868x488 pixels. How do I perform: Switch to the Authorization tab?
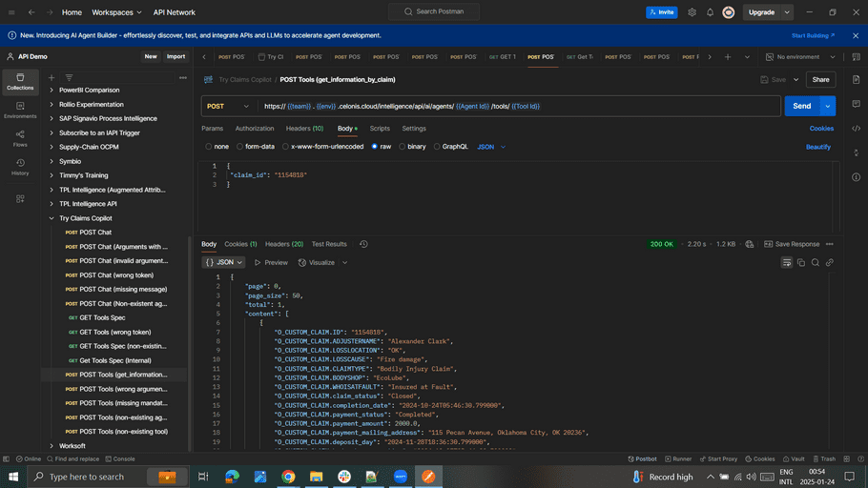[254, 128]
